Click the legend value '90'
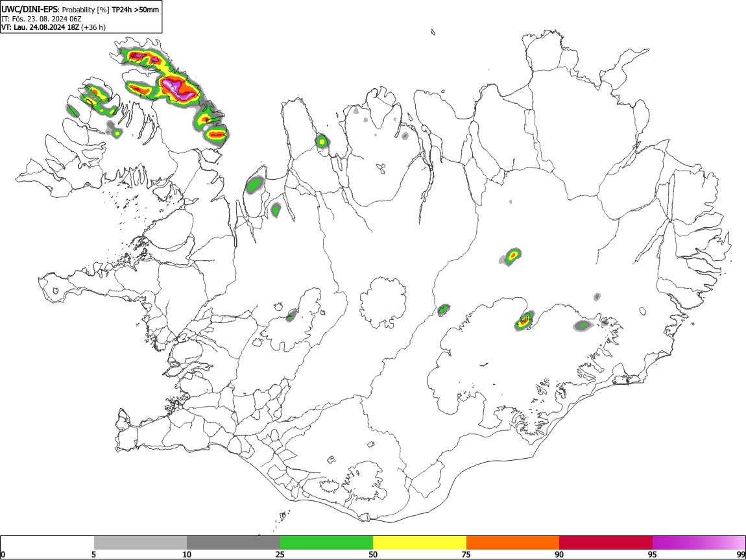The image size is (746, 560). pyautogui.click(x=559, y=554)
